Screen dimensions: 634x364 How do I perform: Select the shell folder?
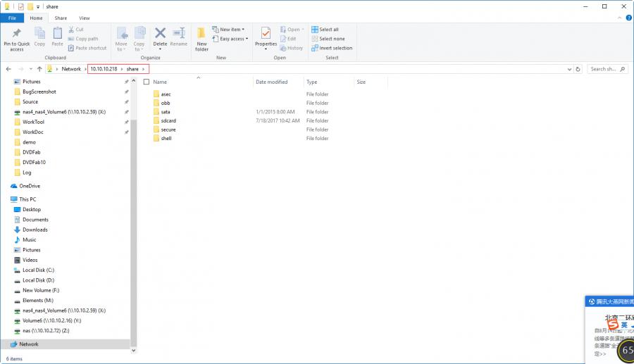point(166,139)
